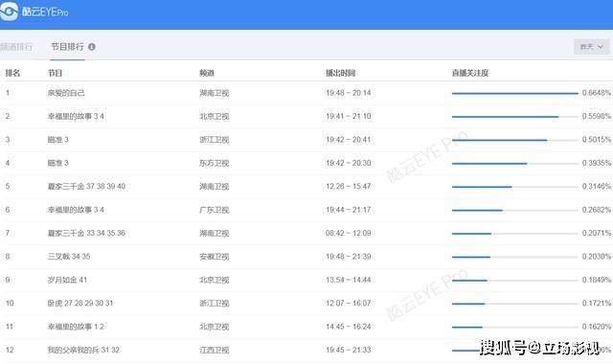Click 瞄准 3 on 浙江卫视 row
Image resolution: width=613 pixels, height=364 pixels.
point(57,140)
